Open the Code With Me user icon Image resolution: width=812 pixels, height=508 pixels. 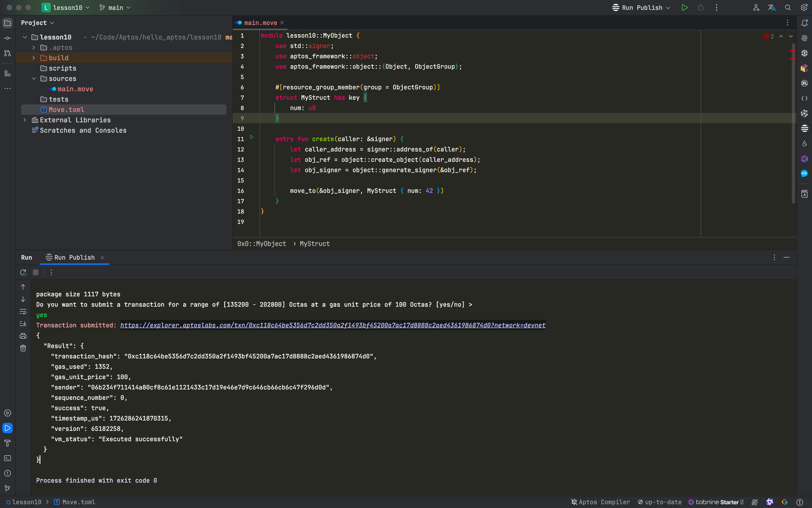coord(756,7)
